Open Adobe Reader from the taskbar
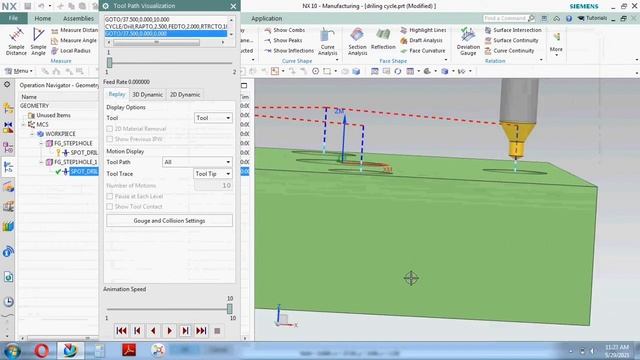Viewport: 640px width, 360px height. (129, 350)
